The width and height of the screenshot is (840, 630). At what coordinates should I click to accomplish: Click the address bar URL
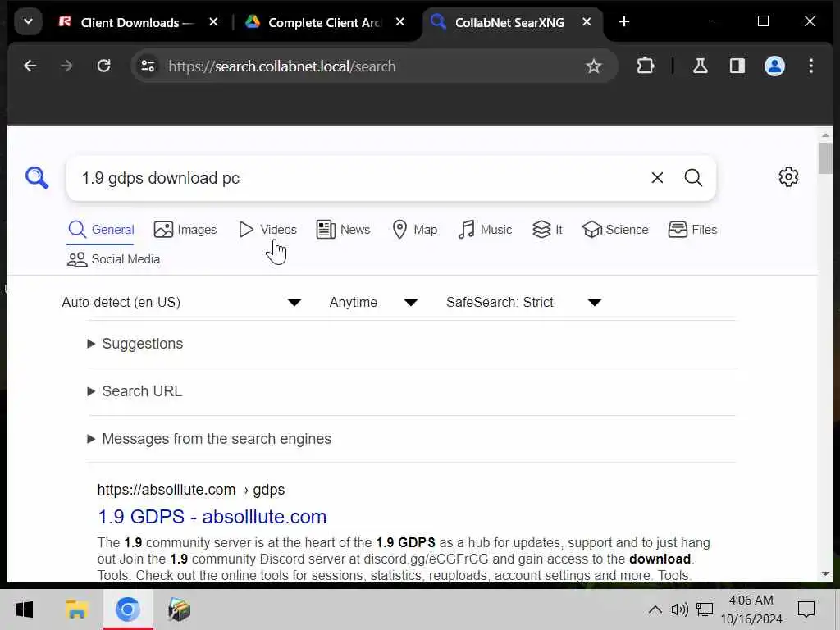(x=282, y=66)
